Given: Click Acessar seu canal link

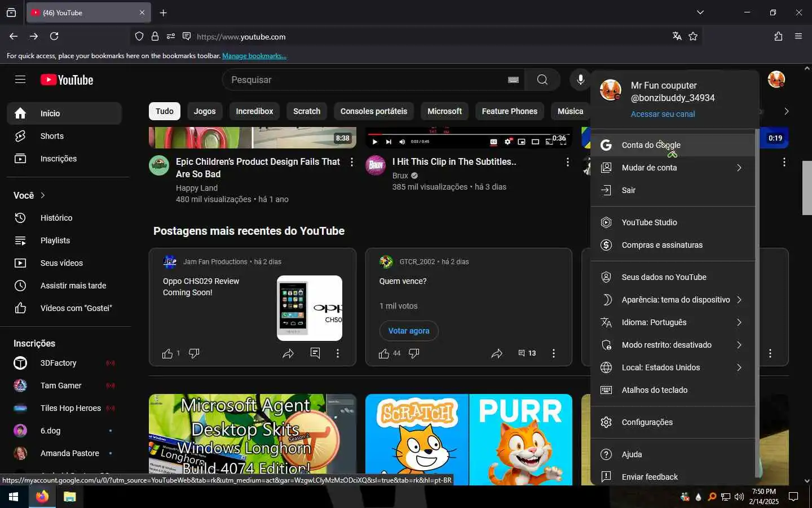Looking at the screenshot, I should (x=663, y=114).
